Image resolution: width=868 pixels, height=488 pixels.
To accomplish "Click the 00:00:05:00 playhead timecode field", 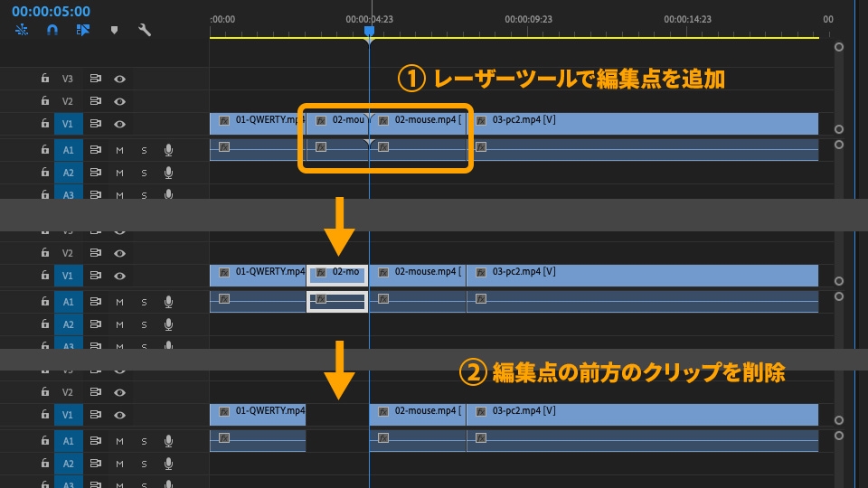I will (x=51, y=11).
